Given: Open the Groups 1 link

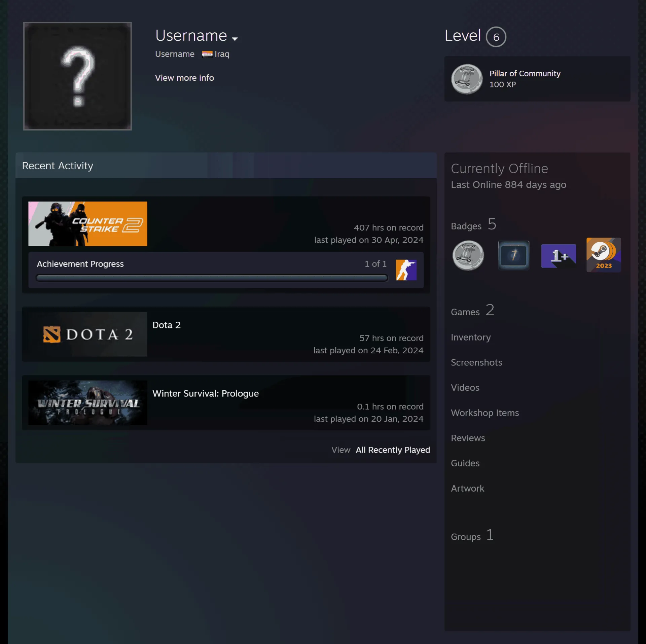Looking at the screenshot, I should tap(472, 535).
